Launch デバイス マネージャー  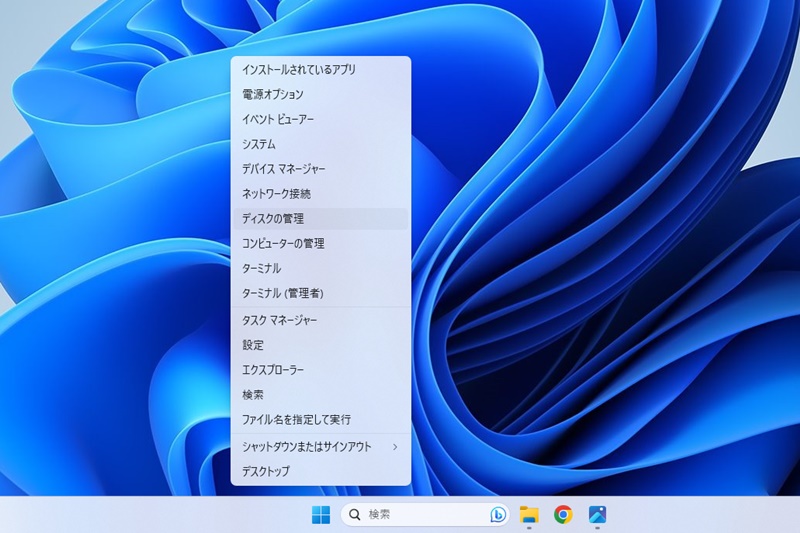click(x=283, y=169)
